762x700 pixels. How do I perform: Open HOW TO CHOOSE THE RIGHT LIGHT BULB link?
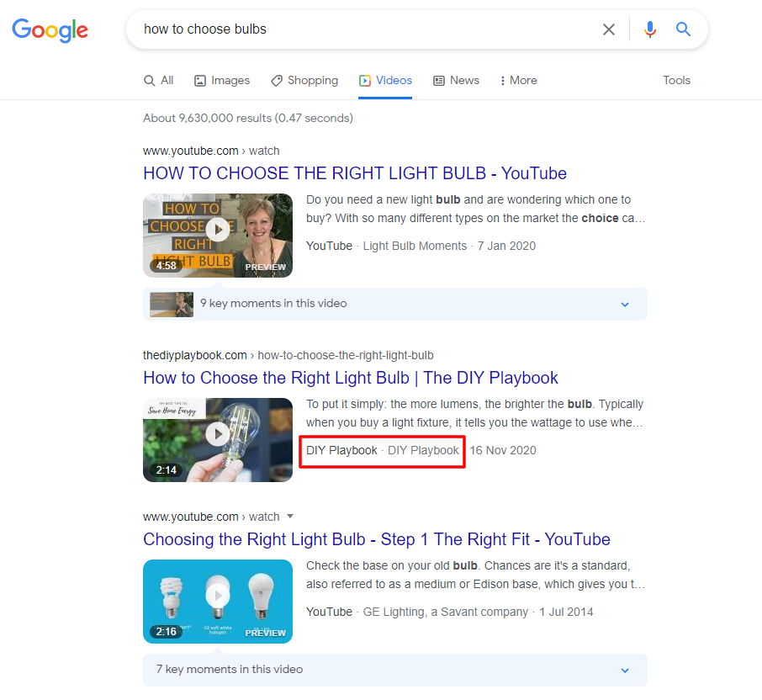355,173
